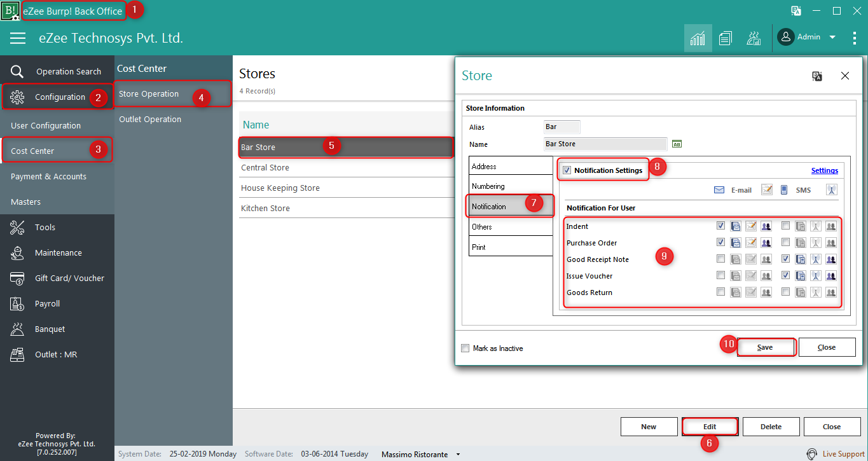This screenshot has width=868, height=461.
Task: Open the dashboard bar chart icon
Action: [698, 38]
